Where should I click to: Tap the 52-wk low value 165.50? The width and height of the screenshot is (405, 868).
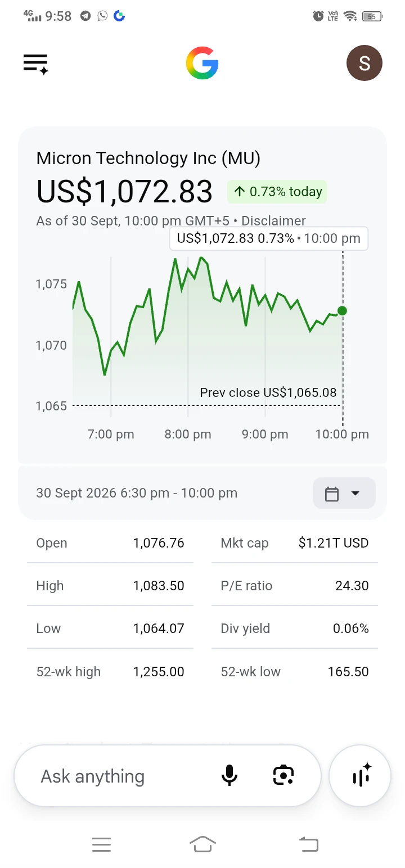348,672
